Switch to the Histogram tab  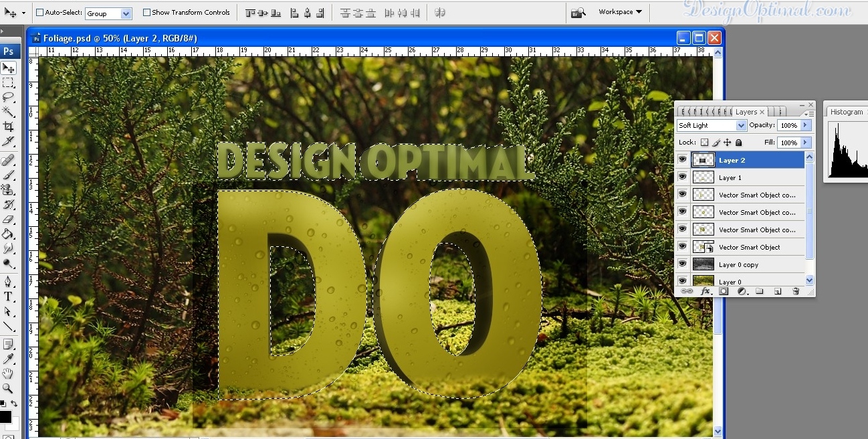point(847,112)
